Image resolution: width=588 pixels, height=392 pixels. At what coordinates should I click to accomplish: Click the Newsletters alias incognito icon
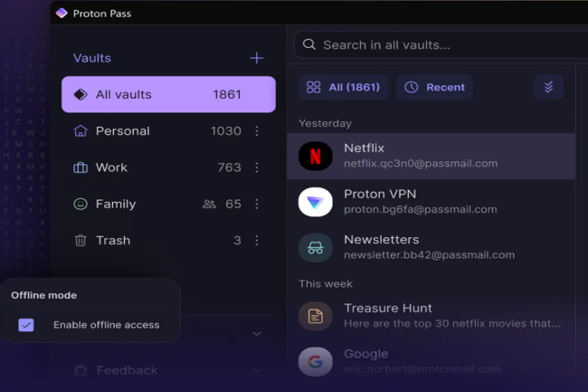click(x=316, y=247)
